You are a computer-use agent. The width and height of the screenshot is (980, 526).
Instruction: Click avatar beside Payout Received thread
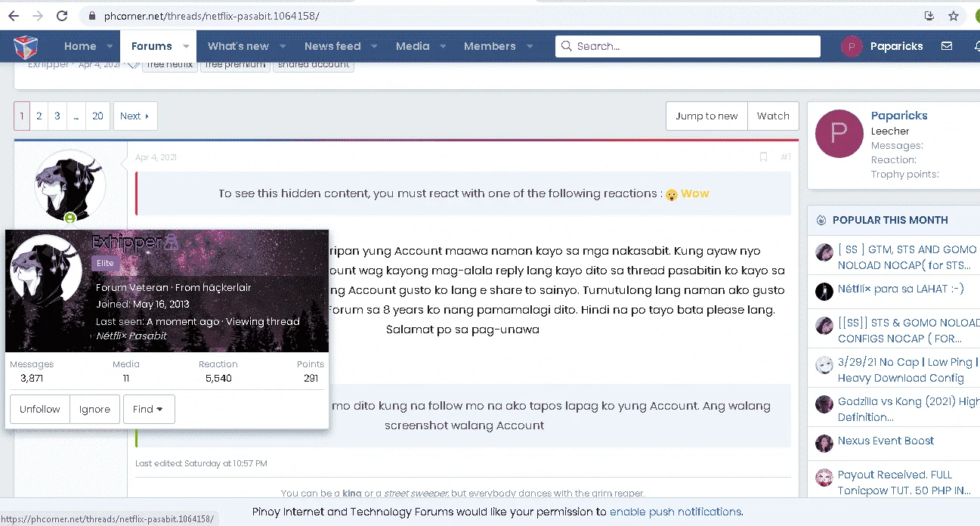(x=824, y=478)
